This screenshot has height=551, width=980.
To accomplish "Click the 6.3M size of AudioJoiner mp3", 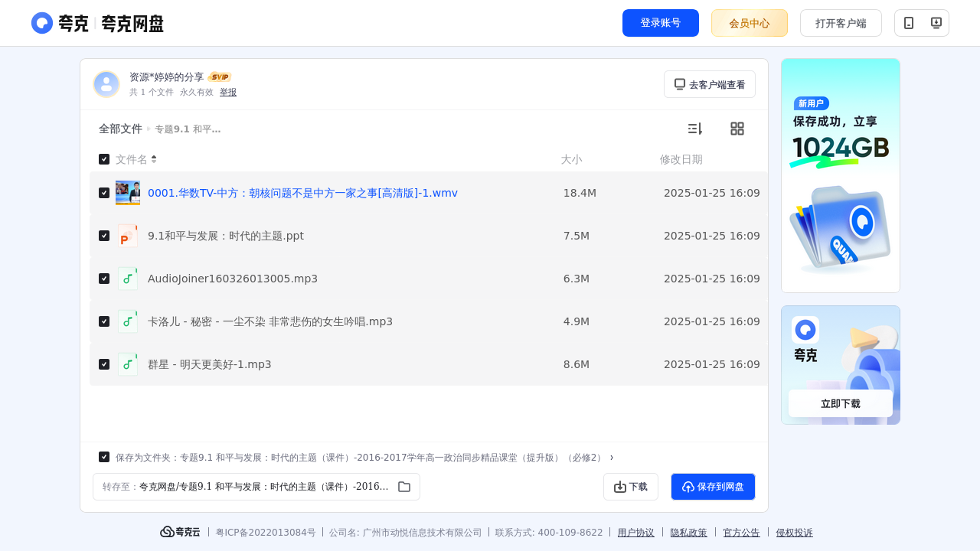I will 577,279.
